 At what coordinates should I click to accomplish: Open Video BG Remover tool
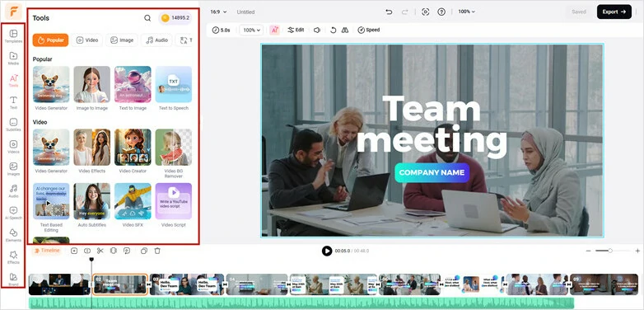[x=174, y=153]
